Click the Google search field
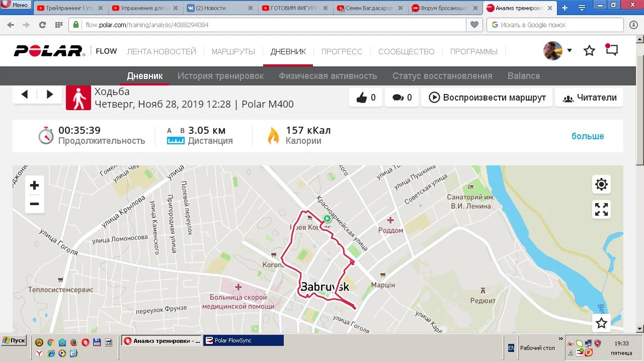 (555, 25)
